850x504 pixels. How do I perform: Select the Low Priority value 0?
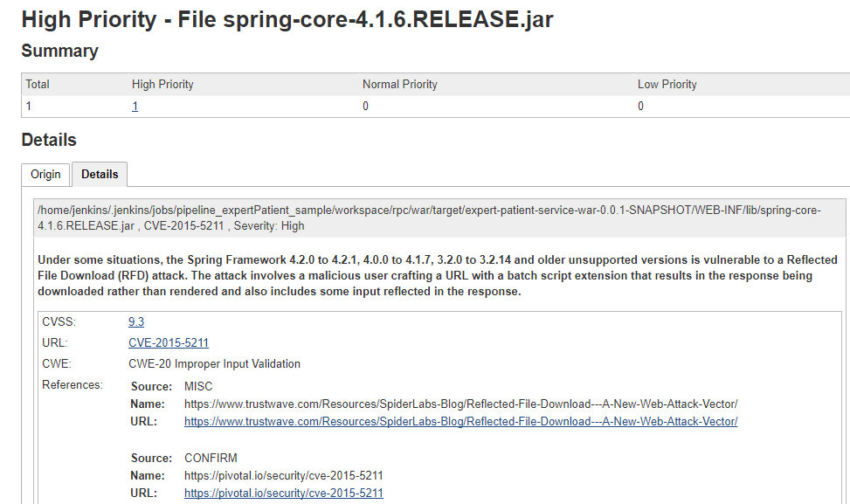point(640,107)
